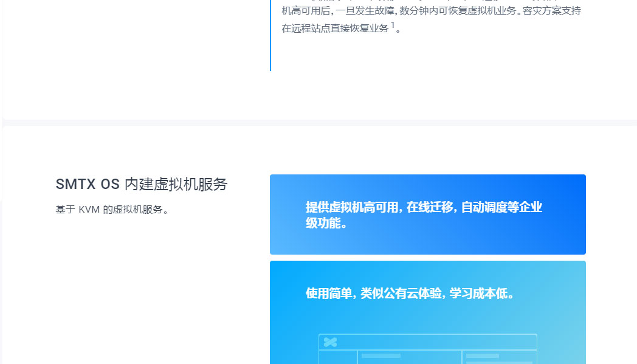Click the paragraph text 机高可用后, 一旦发生故障
The width and height of the screenshot is (637, 364).
[x=431, y=10]
